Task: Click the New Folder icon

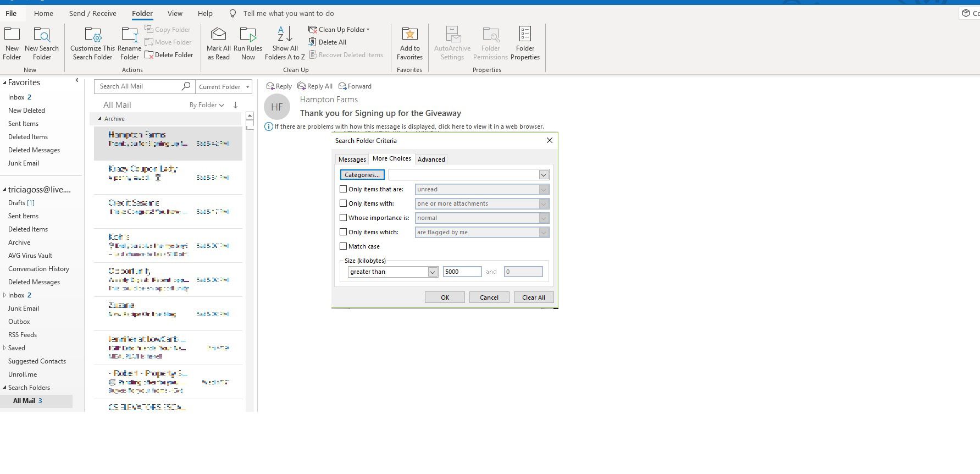Action: [12, 34]
